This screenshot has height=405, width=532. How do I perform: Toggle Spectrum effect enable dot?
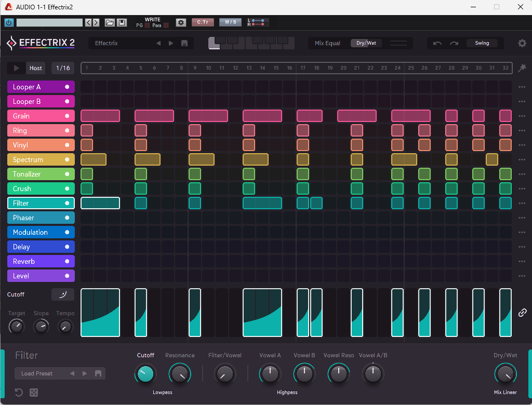tap(67, 160)
